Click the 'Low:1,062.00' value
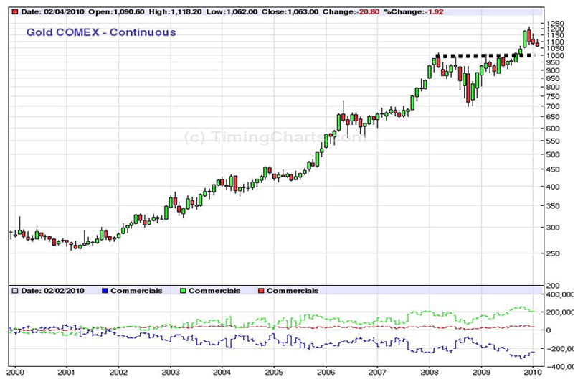 (x=232, y=11)
